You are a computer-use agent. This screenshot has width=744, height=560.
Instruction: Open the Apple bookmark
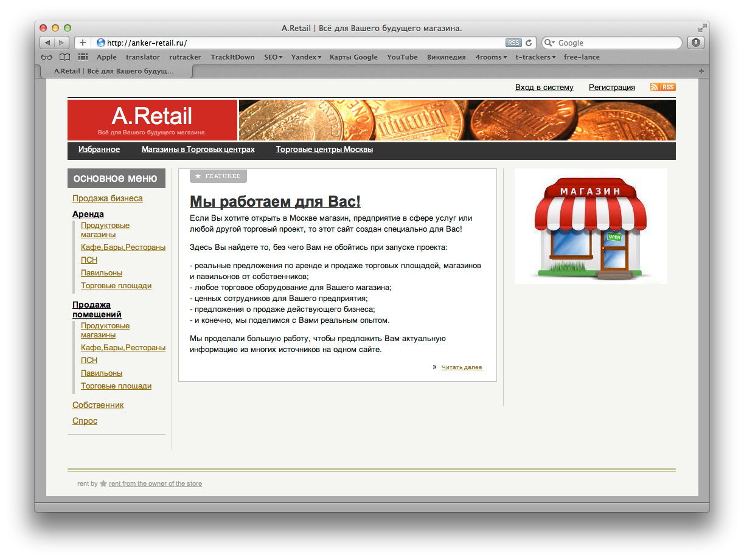pyautogui.click(x=106, y=57)
